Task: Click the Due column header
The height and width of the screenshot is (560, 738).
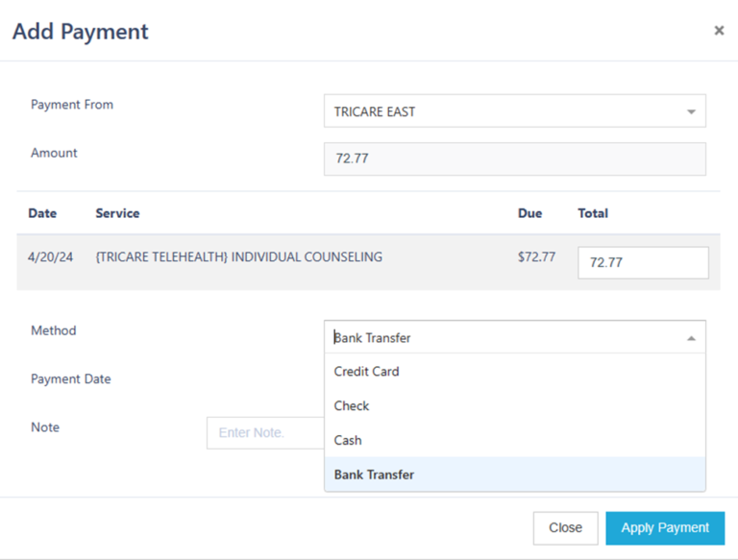Action: [529, 213]
